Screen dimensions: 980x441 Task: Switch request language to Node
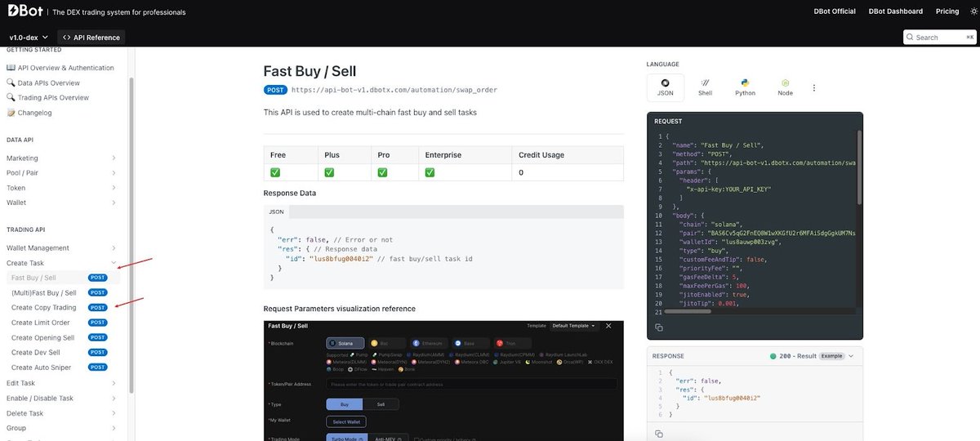point(785,87)
